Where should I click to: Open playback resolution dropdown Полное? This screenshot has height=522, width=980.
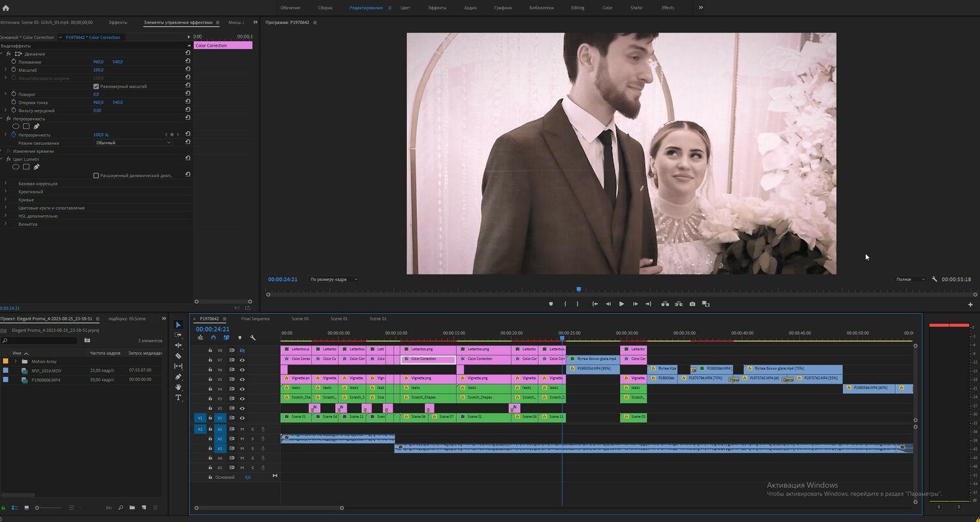point(910,279)
